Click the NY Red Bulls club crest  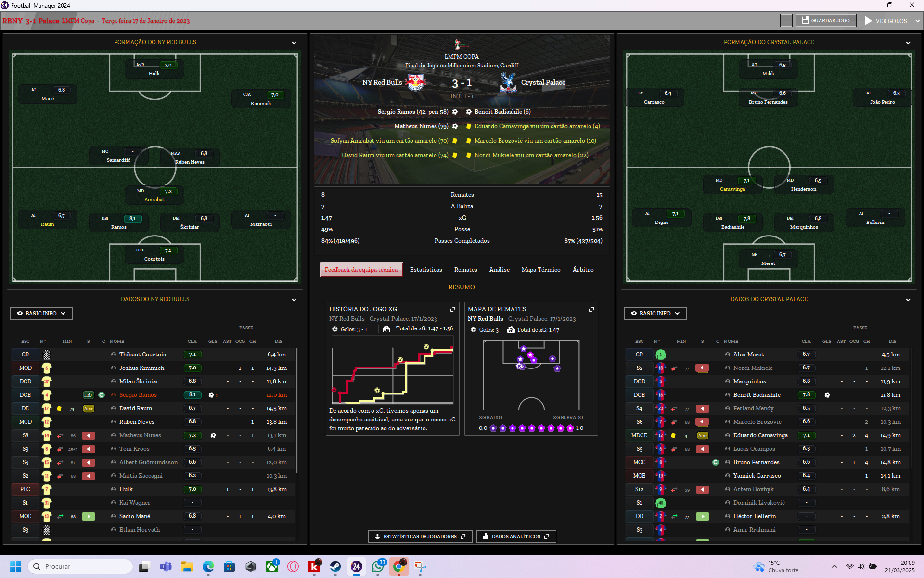point(416,83)
